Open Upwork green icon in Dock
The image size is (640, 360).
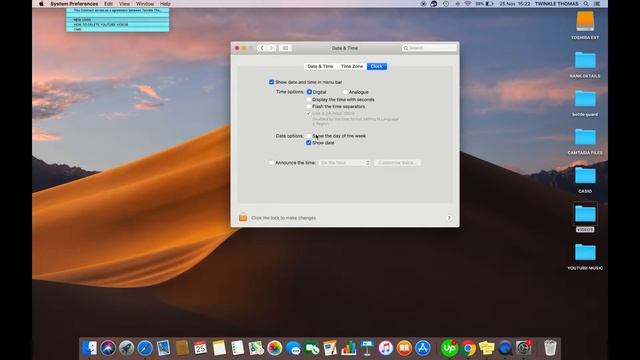tap(449, 348)
